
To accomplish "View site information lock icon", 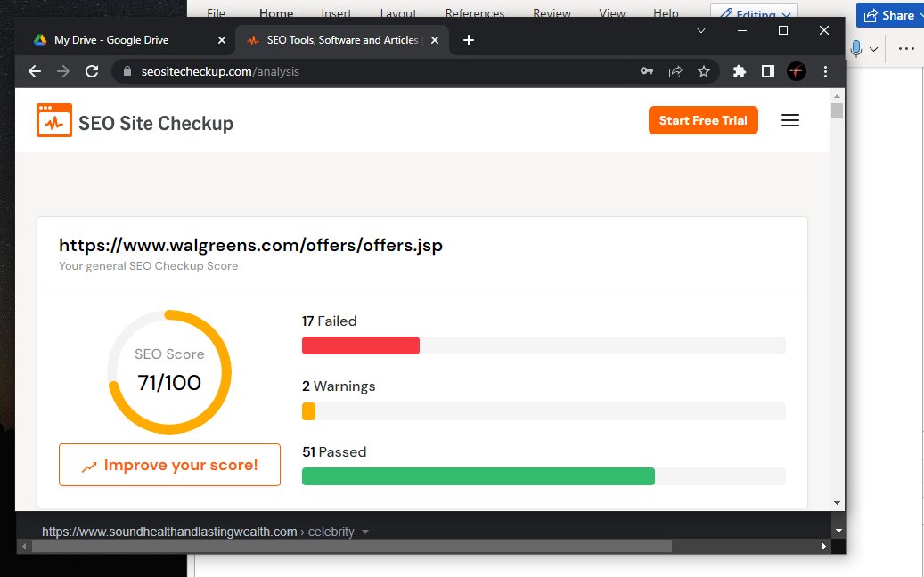I will click(127, 71).
